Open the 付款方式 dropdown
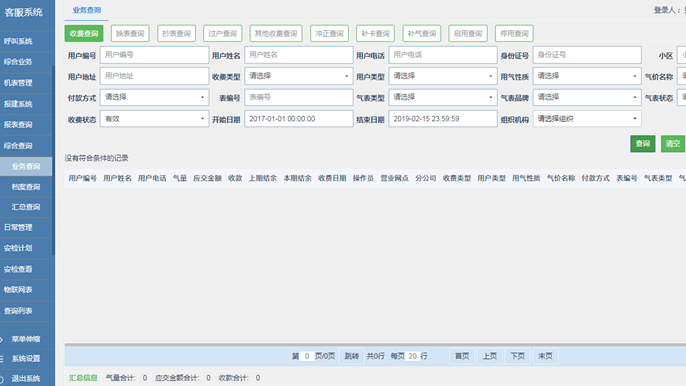The width and height of the screenshot is (686, 386). (154, 97)
